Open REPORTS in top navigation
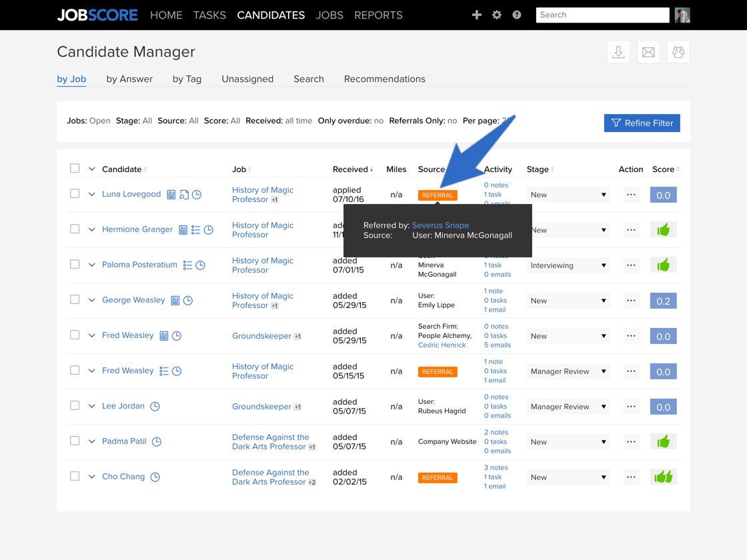This screenshot has width=747, height=560. [378, 15]
